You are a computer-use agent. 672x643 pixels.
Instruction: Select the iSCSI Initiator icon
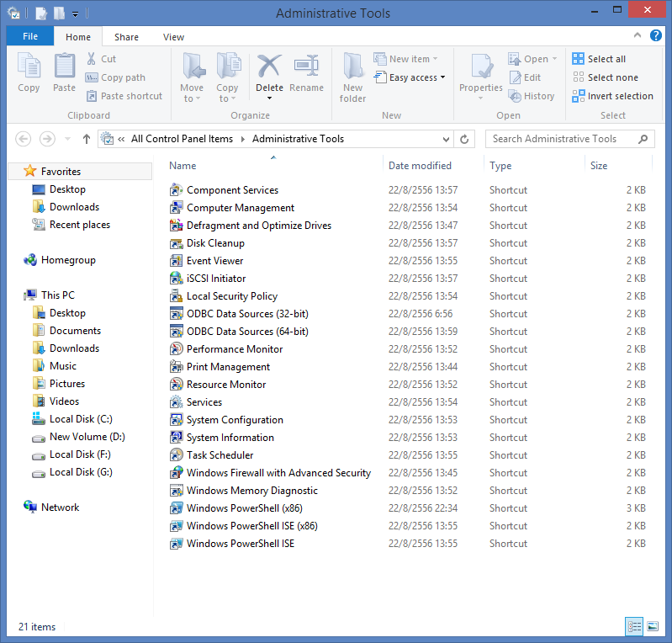176,279
